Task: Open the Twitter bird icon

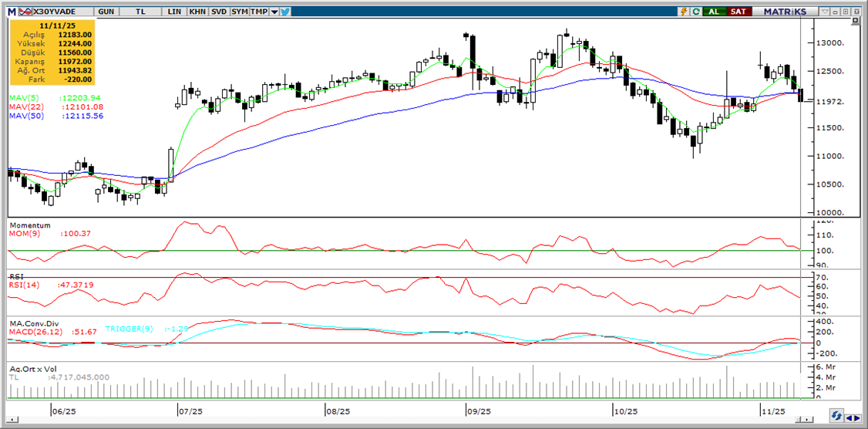Action: [285, 12]
